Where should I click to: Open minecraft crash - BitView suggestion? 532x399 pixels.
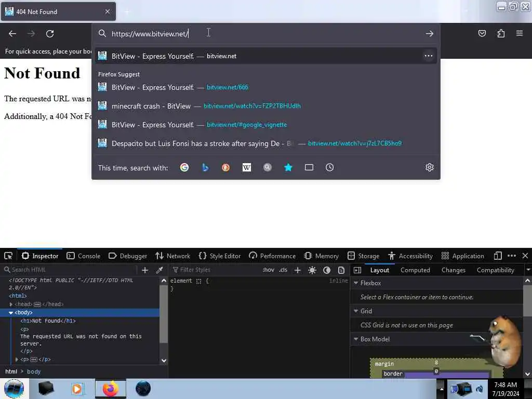[x=265, y=106]
